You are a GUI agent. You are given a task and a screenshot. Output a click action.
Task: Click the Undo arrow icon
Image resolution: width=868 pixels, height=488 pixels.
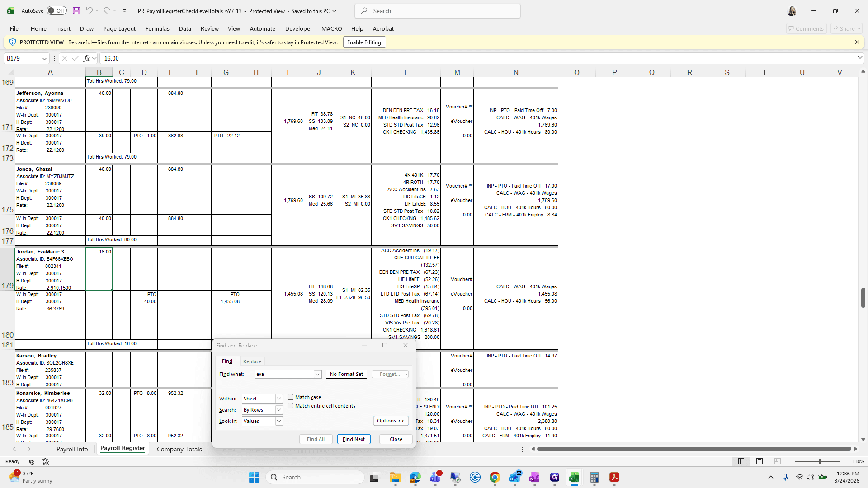(89, 11)
